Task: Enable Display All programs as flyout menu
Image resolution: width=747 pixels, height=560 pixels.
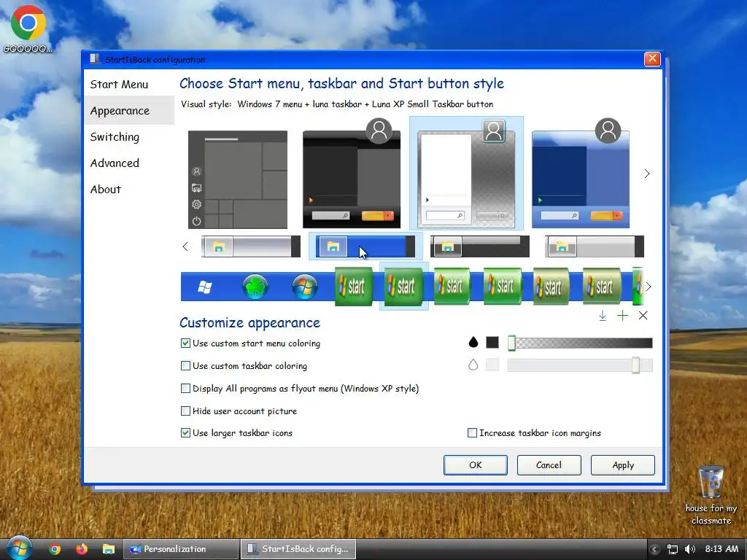Action: point(300,389)
